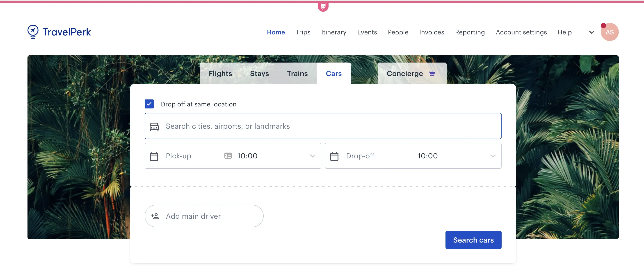Expand the chevron next to user avatar

[x=591, y=32]
